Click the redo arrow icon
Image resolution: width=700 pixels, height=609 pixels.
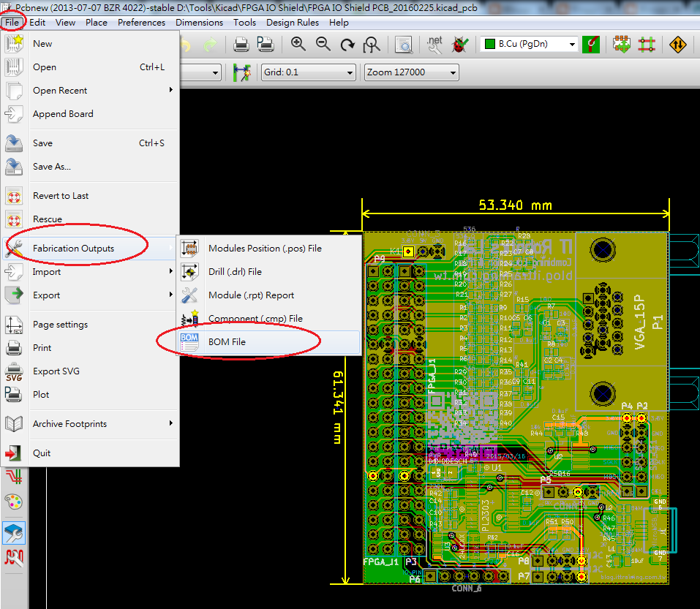coord(210,44)
